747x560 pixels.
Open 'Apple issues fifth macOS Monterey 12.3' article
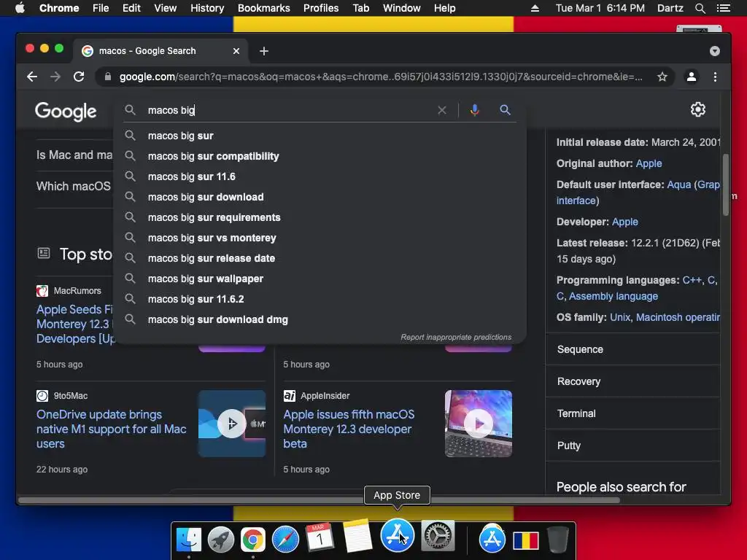(349, 429)
